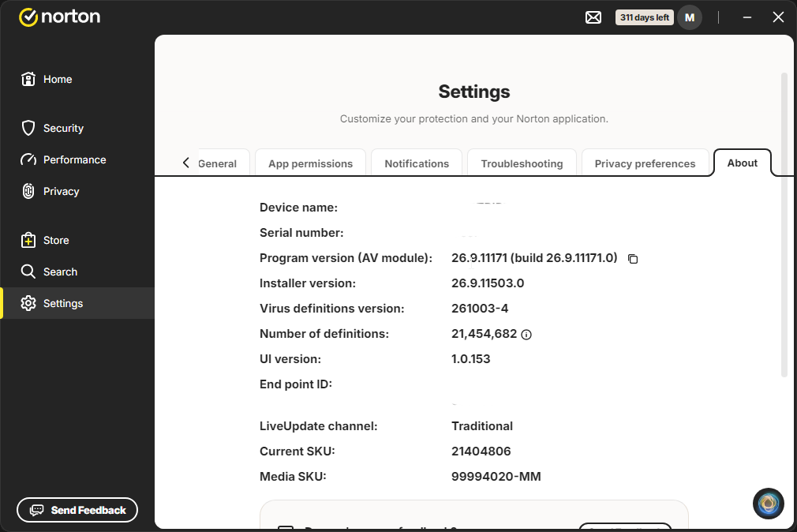Open the Privacy preferences tab
This screenshot has width=797, height=532.
coord(645,163)
